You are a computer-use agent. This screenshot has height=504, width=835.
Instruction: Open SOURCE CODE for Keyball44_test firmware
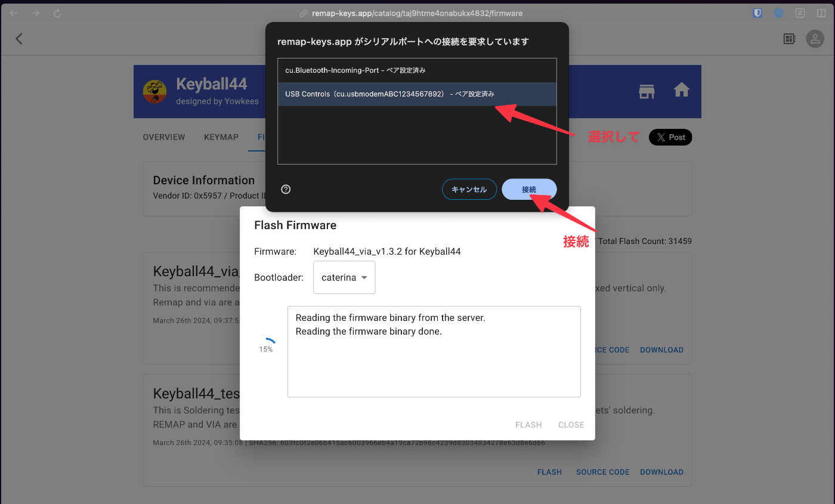(x=602, y=472)
